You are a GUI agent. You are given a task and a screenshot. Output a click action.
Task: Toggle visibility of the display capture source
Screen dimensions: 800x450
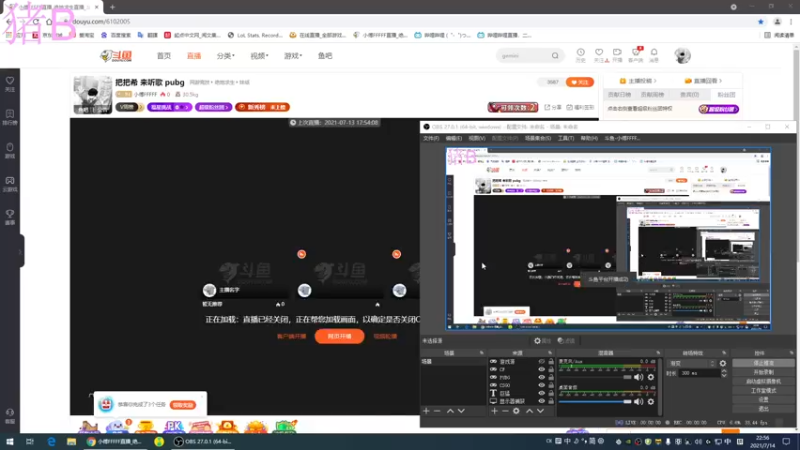click(x=542, y=401)
